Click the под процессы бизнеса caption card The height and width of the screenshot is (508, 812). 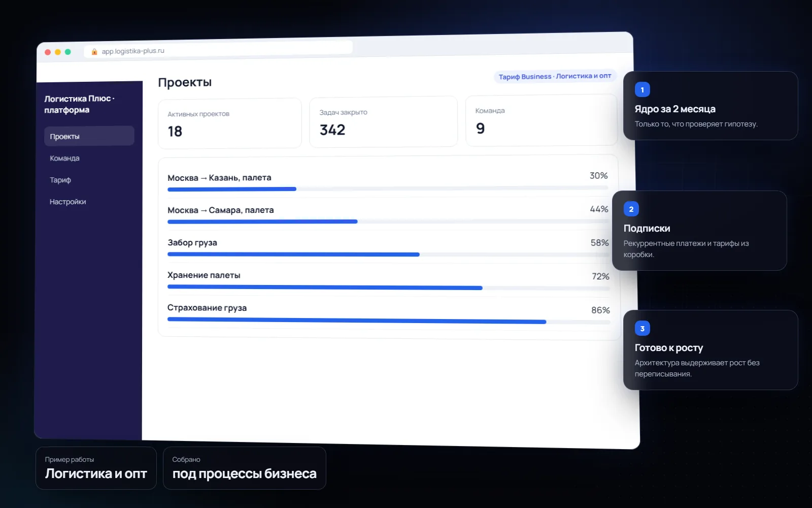[244, 468]
